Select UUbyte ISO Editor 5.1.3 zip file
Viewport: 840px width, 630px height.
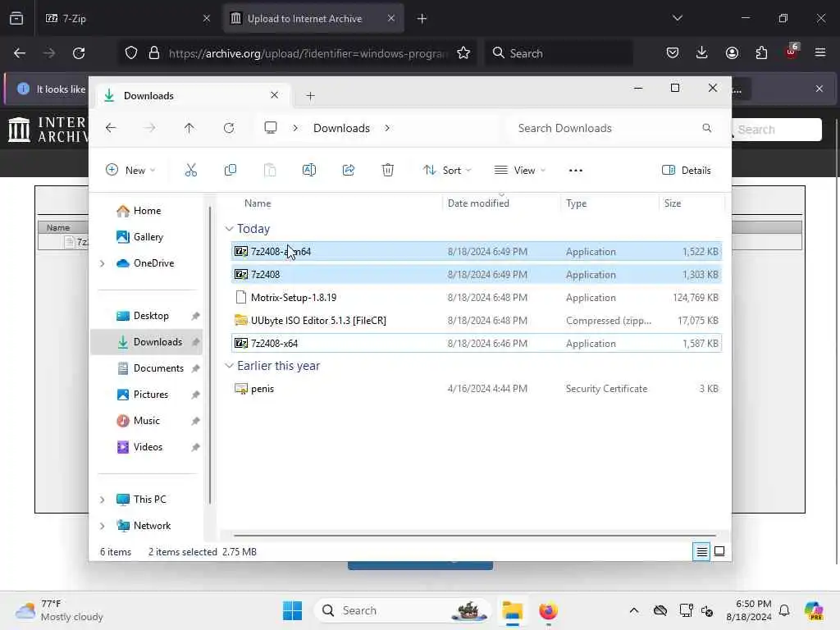tap(477, 321)
